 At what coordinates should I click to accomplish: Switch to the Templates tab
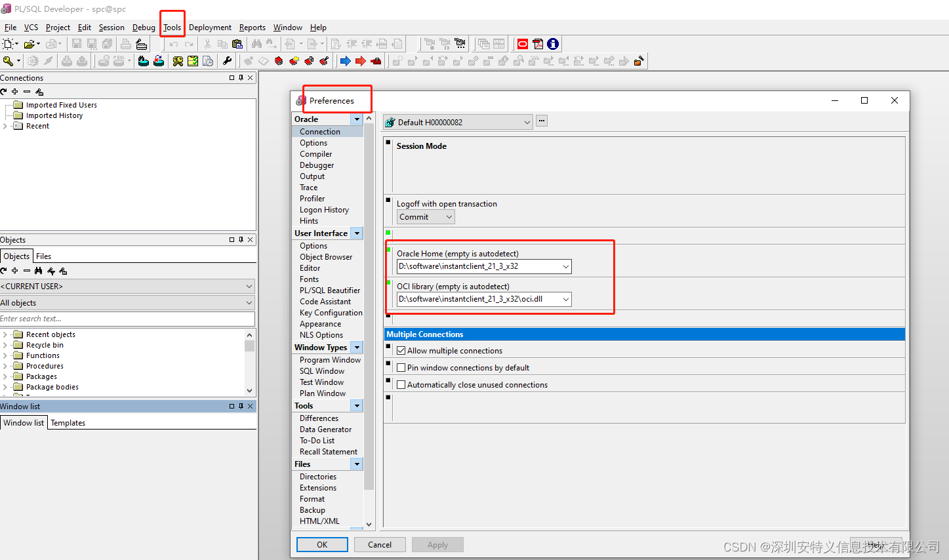pos(68,423)
